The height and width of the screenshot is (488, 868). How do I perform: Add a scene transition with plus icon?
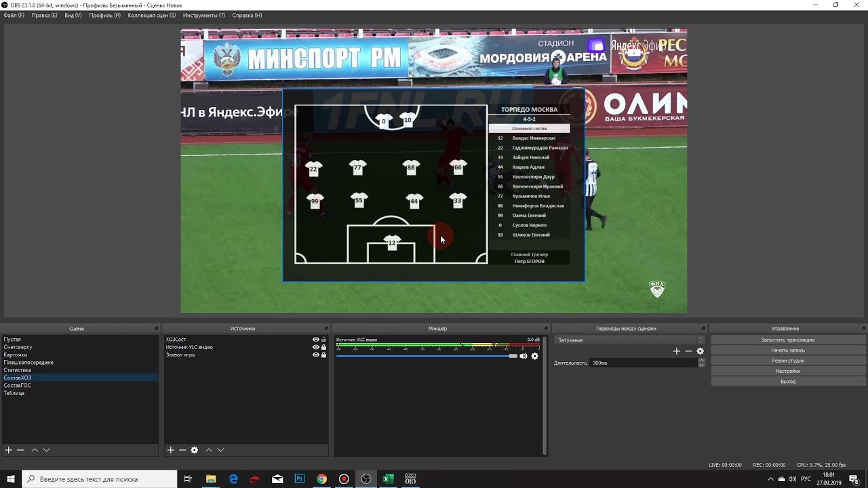click(676, 351)
